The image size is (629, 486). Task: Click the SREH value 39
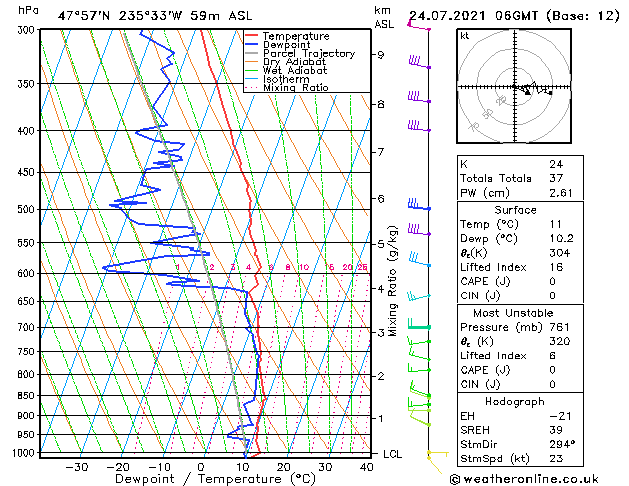556,430
